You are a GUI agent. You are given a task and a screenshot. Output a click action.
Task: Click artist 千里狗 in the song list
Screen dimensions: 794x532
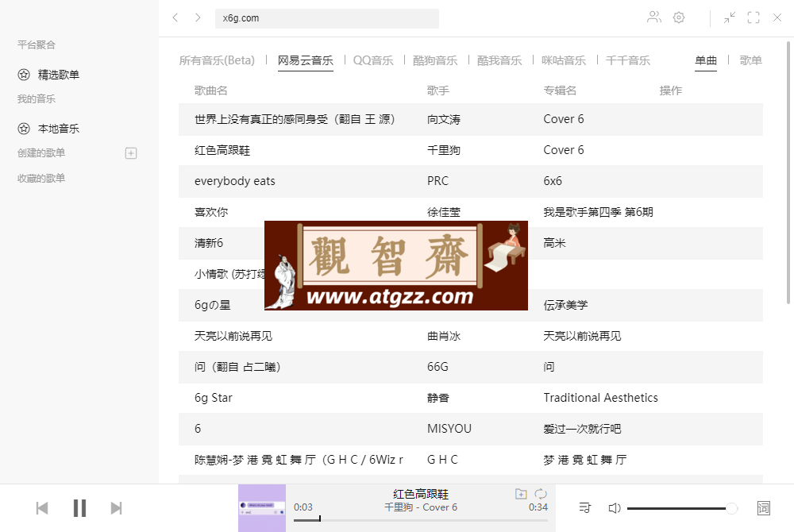coord(444,150)
